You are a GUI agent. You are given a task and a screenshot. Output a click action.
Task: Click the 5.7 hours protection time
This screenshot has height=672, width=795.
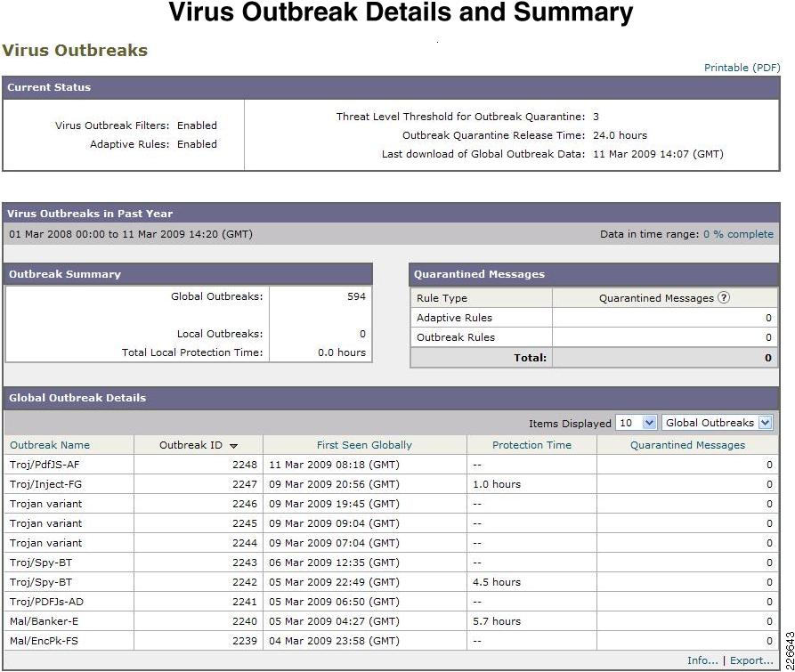tap(497, 621)
